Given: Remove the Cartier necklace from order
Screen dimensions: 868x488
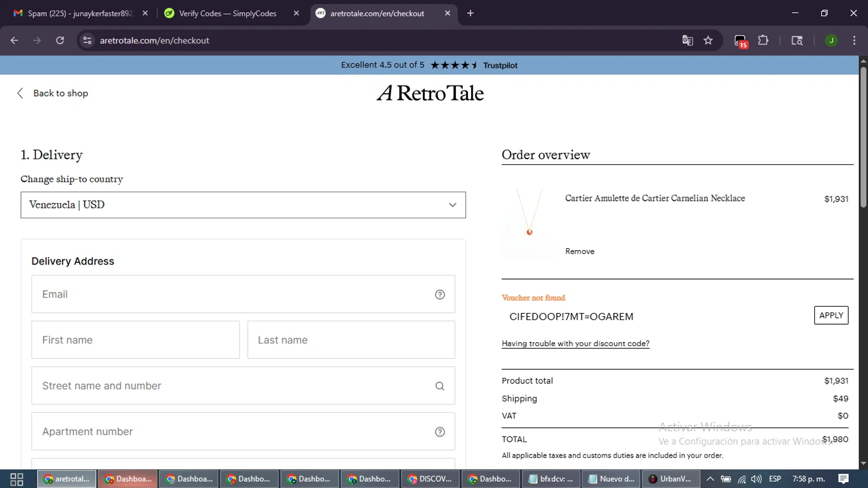Looking at the screenshot, I should pyautogui.click(x=580, y=251).
